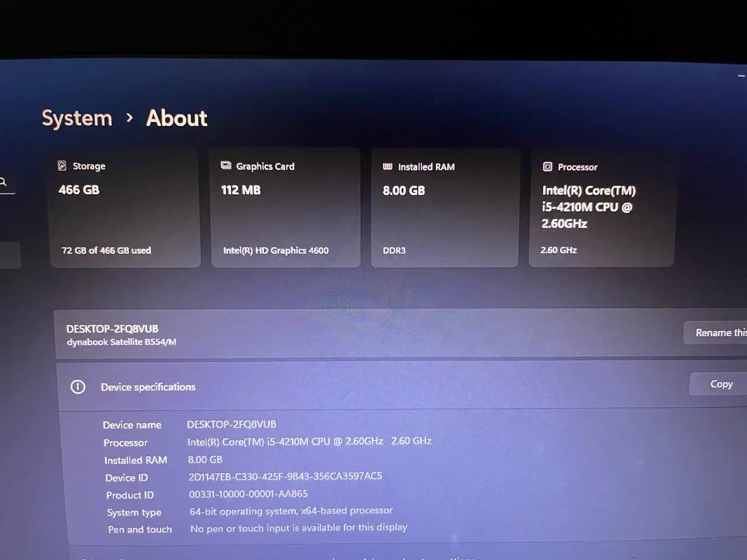Click the 'Product ID' label
The image size is (747, 560).
130,495
